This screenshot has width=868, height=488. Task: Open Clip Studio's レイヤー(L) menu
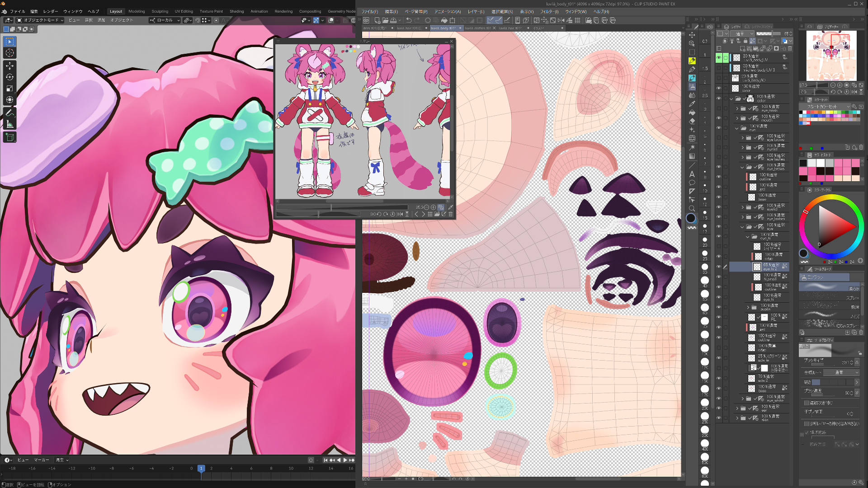pos(476,12)
